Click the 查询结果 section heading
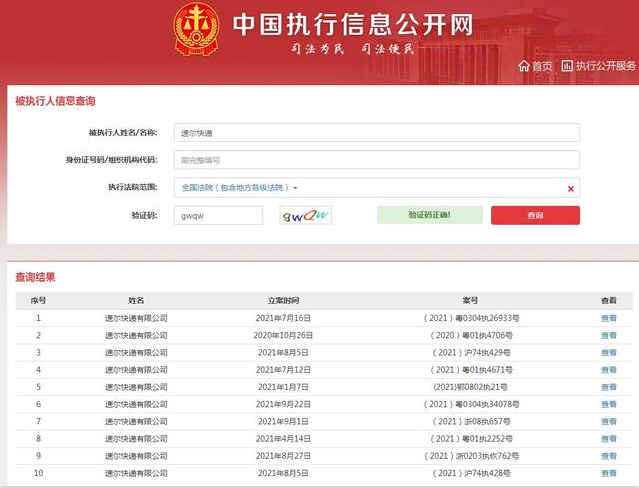 tap(35, 277)
